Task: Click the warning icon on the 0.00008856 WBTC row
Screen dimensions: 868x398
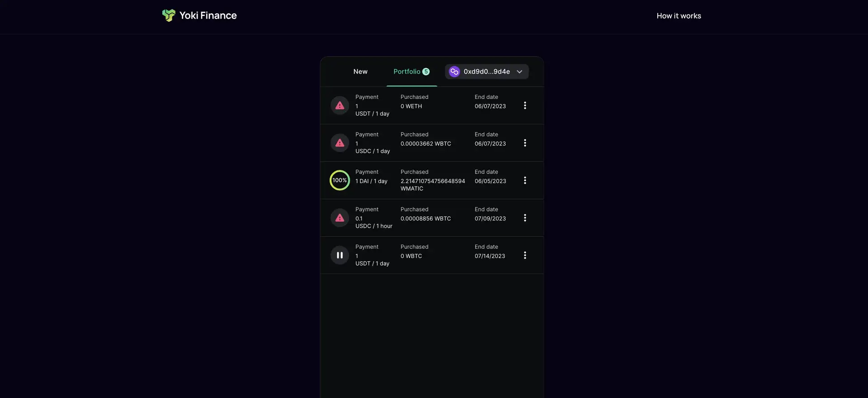Action: [340, 218]
